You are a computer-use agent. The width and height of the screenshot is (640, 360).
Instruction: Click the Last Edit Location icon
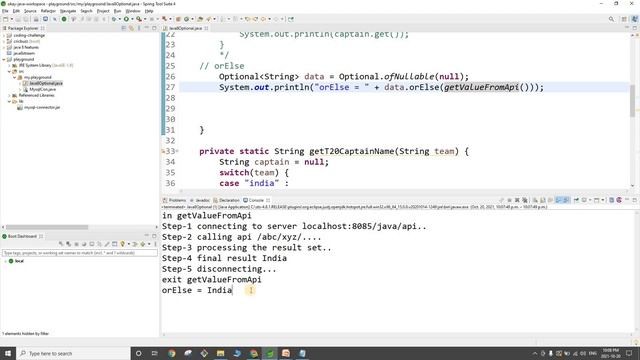pos(247,19)
